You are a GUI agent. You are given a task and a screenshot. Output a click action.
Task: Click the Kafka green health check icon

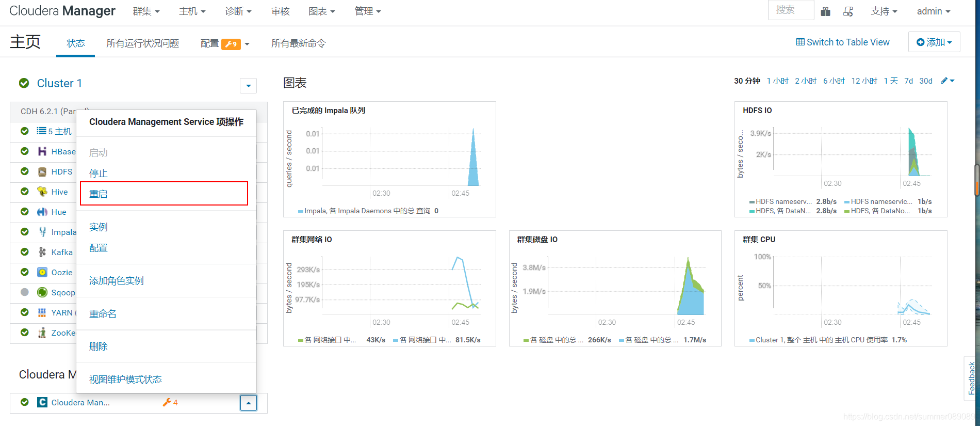click(x=24, y=252)
